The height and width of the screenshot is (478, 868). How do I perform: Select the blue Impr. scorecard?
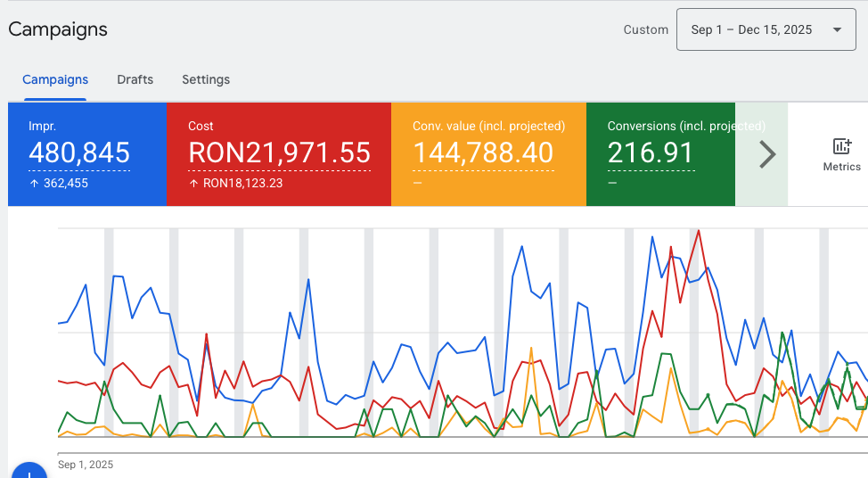87,154
